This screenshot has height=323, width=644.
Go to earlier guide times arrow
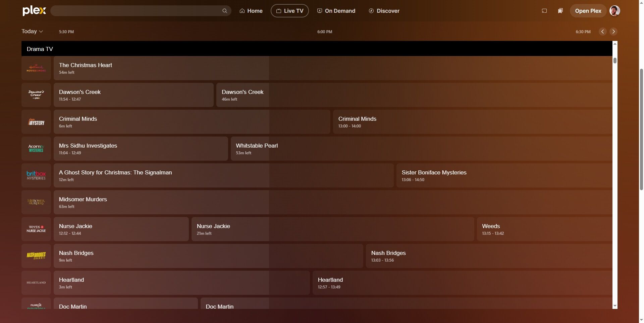click(603, 32)
